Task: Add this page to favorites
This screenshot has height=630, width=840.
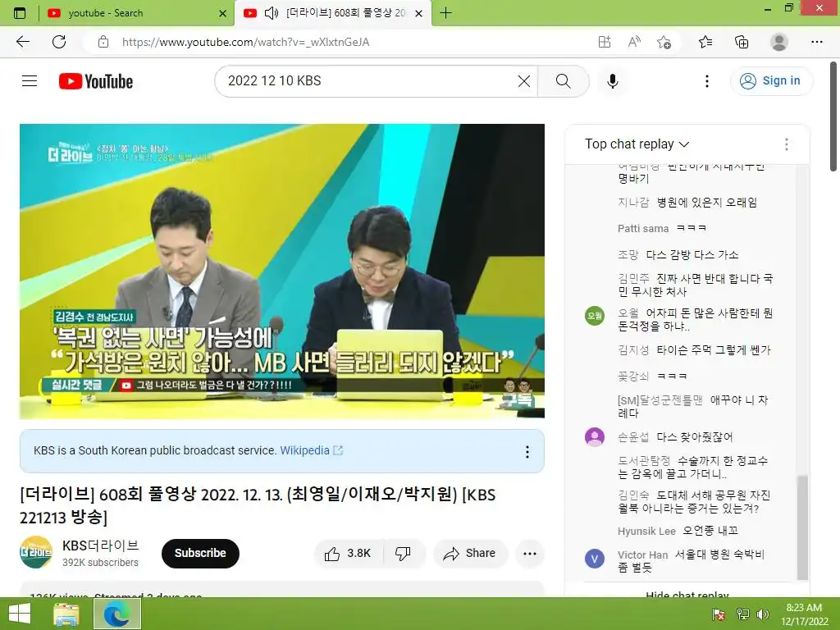Action: [664, 42]
